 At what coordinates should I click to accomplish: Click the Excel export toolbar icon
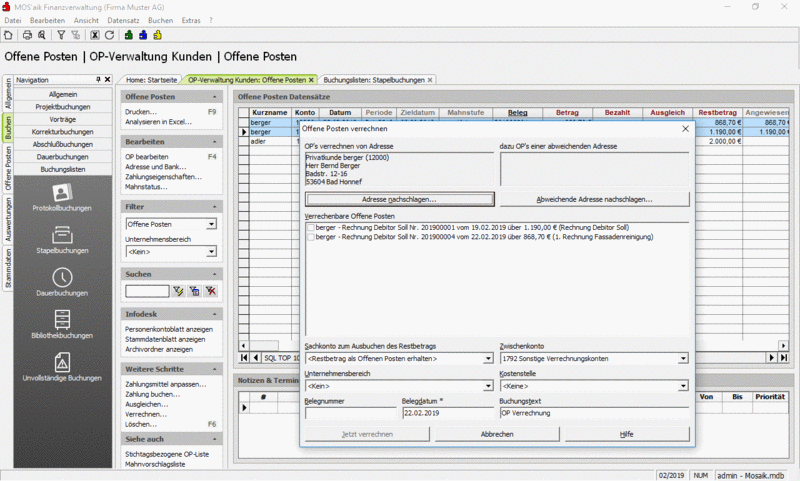pos(95,35)
